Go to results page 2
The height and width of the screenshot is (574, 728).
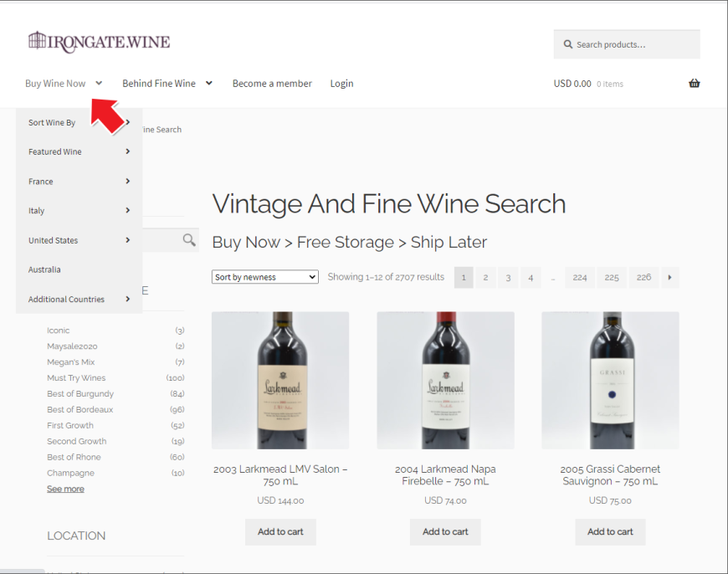(x=485, y=277)
